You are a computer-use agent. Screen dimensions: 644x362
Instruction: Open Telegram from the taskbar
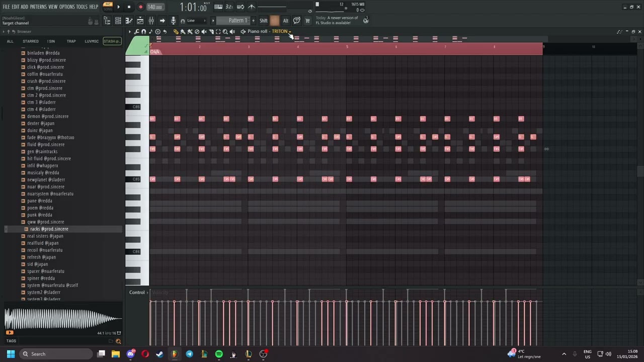coord(189,354)
